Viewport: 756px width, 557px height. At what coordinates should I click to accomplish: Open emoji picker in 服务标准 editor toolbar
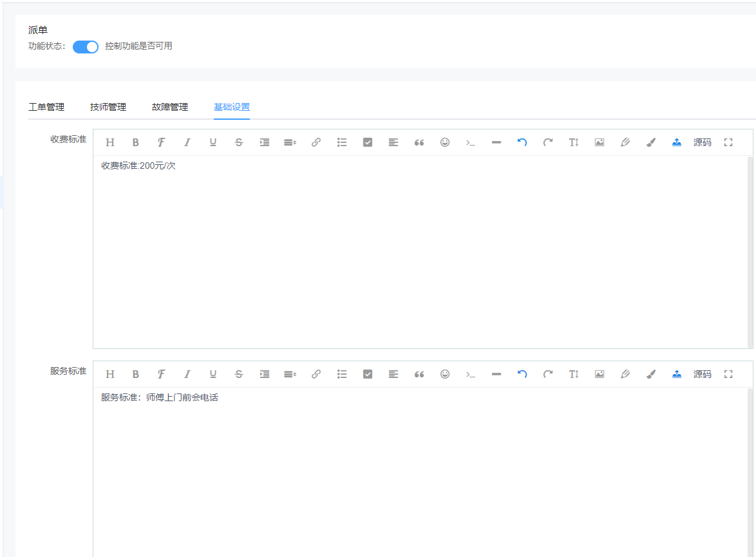point(445,374)
